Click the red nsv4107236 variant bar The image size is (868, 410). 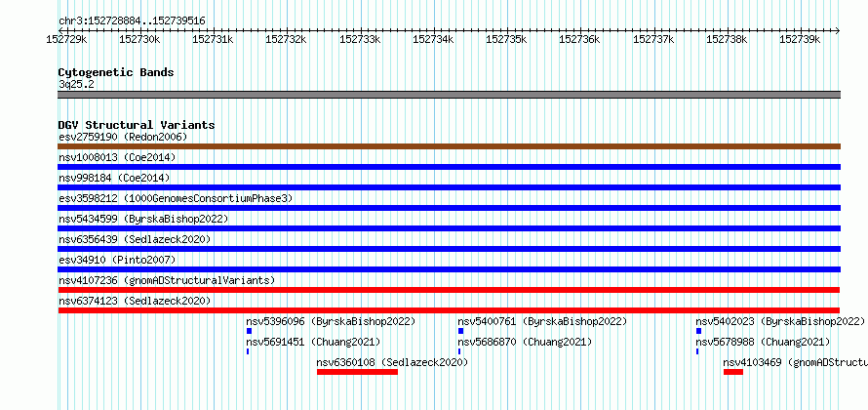[449, 290]
